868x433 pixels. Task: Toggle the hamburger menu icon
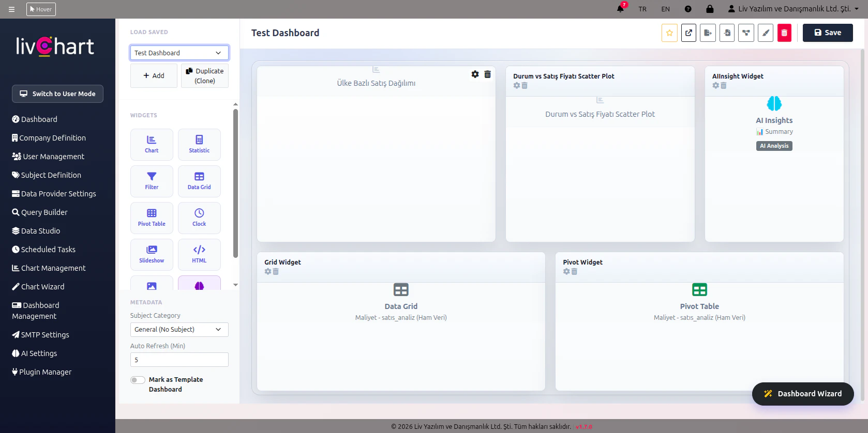[x=11, y=9]
